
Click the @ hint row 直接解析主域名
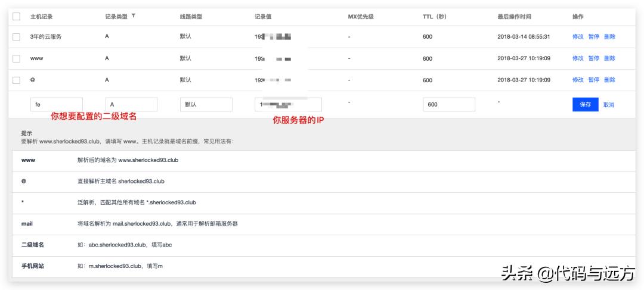coord(324,181)
